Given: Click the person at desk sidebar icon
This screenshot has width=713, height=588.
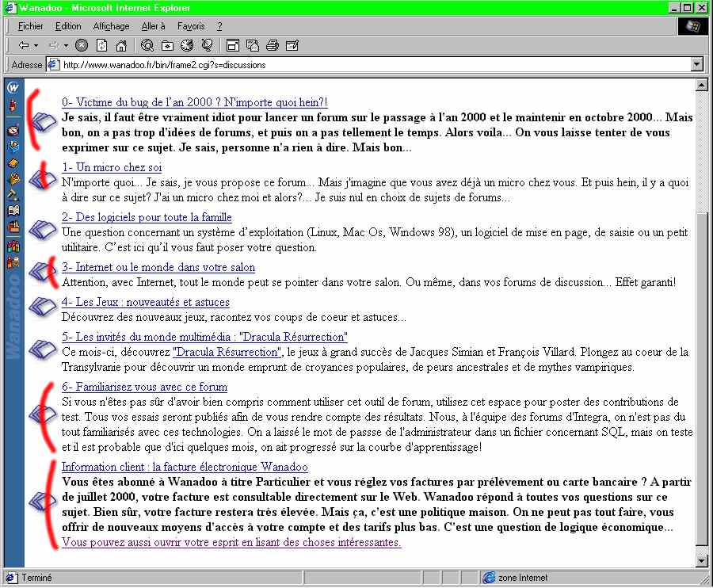Looking at the screenshot, I should [x=13, y=262].
